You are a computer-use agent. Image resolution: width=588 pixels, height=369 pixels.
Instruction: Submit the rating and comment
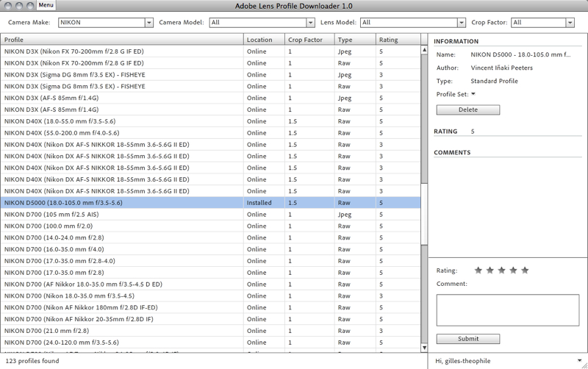[x=468, y=339]
